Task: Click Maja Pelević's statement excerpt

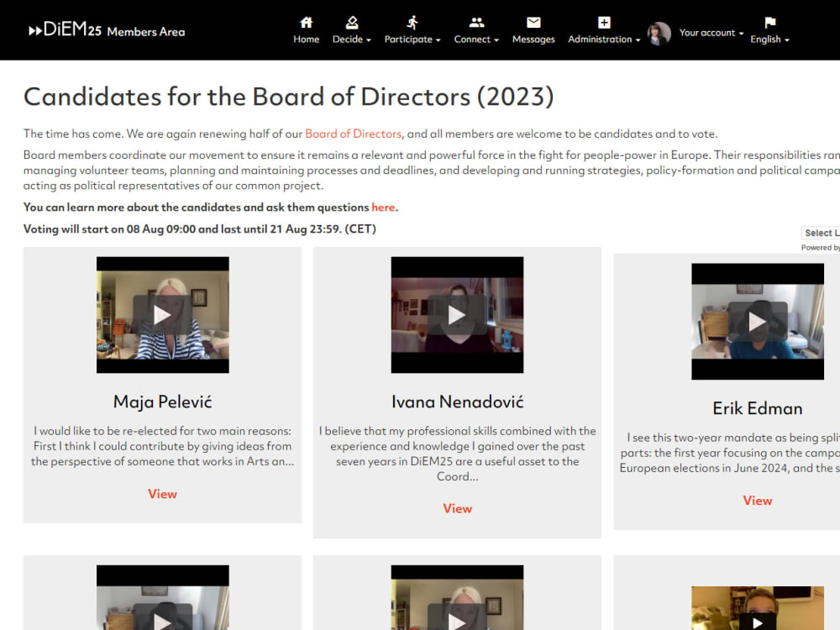Action: point(162,446)
